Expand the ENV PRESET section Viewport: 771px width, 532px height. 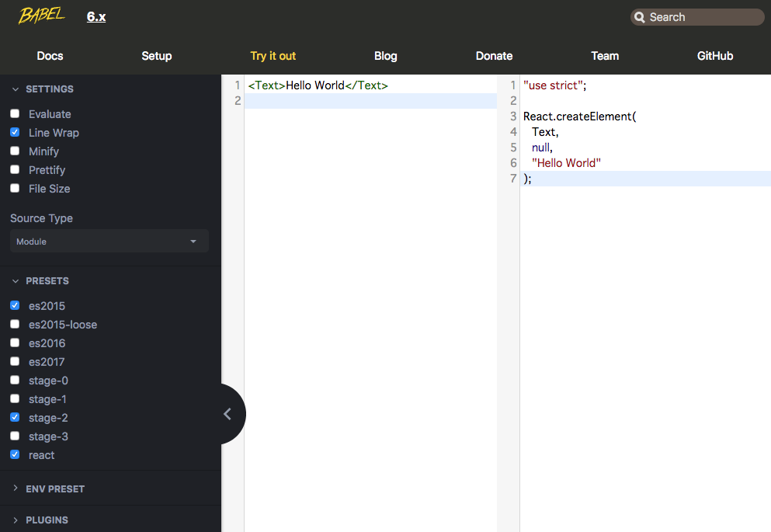coord(54,489)
